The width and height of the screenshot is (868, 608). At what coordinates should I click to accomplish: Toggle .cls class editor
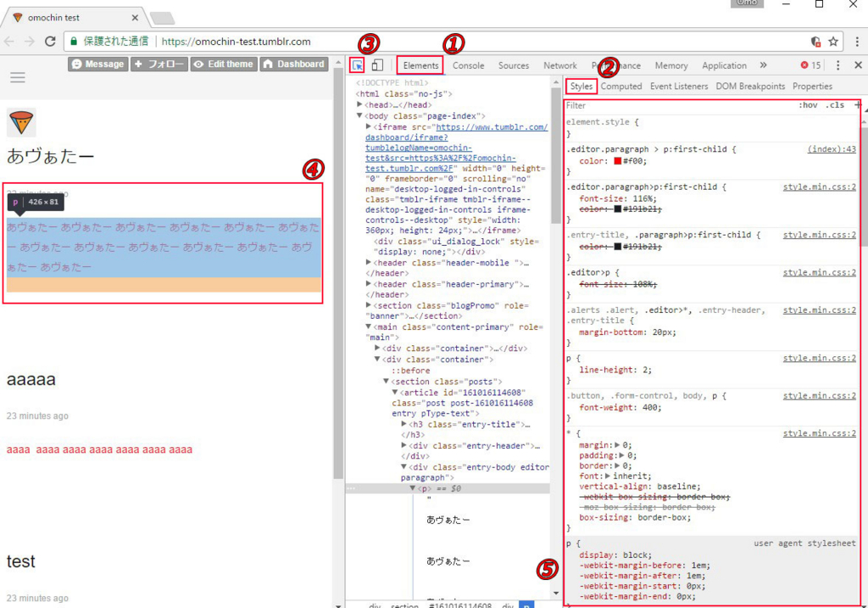[835, 105]
